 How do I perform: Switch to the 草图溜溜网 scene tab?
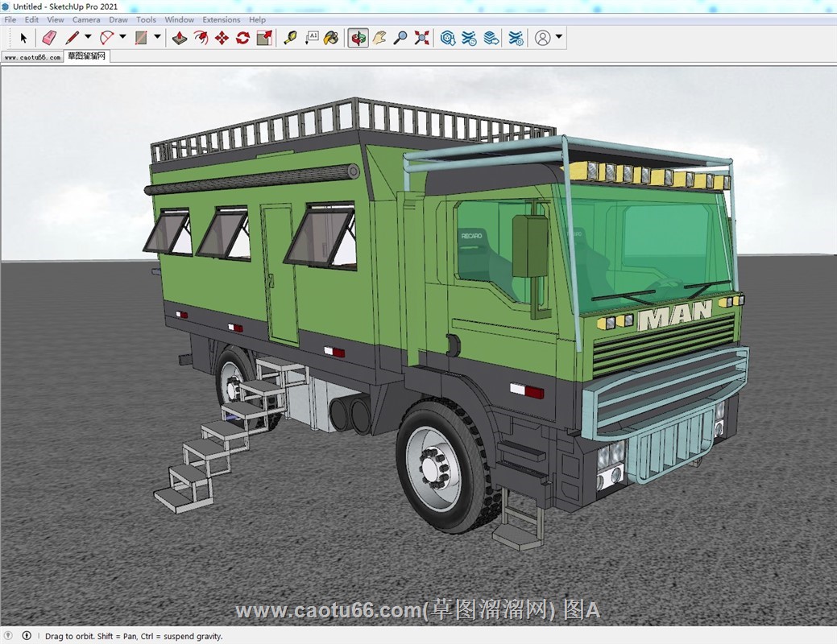[x=86, y=56]
